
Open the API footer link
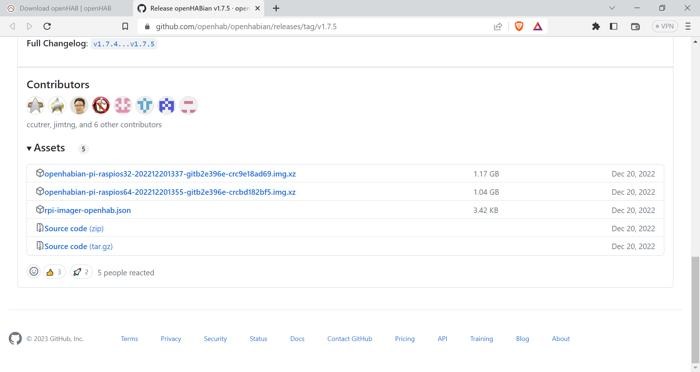tap(442, 339)
